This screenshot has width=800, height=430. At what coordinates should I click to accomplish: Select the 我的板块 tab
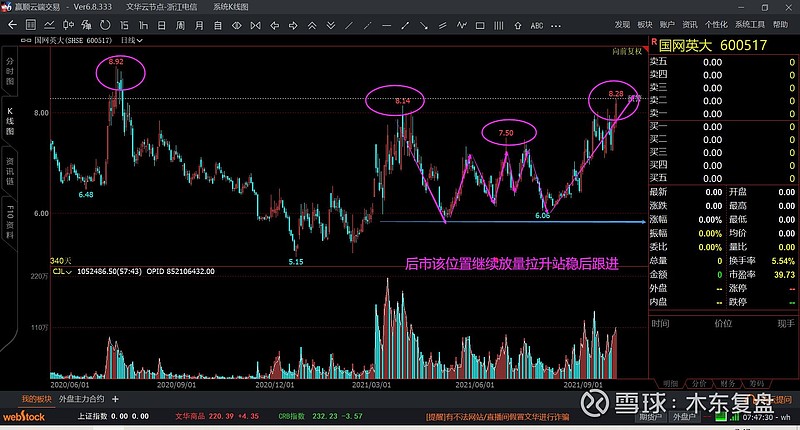(x=36, y=399)
